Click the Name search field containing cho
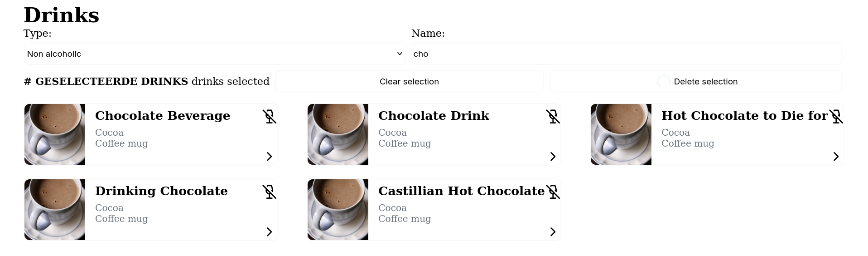This screenshot has height=256, width=868. click(627, 54)
